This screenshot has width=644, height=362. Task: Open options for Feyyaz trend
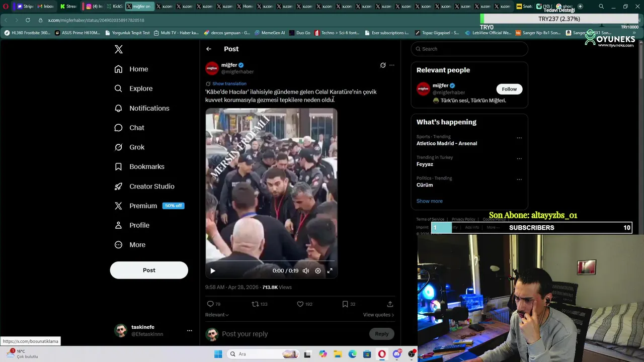519,158
